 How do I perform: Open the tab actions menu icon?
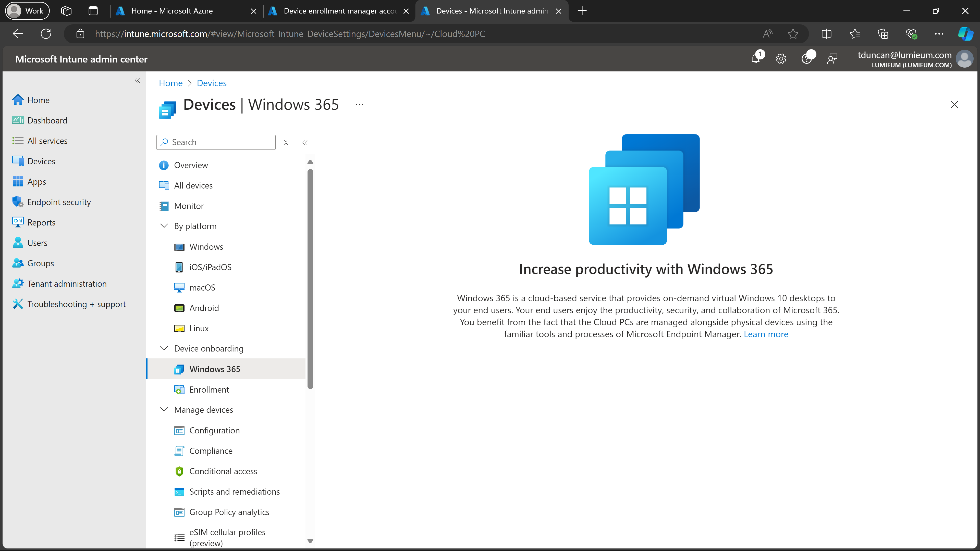93,11
